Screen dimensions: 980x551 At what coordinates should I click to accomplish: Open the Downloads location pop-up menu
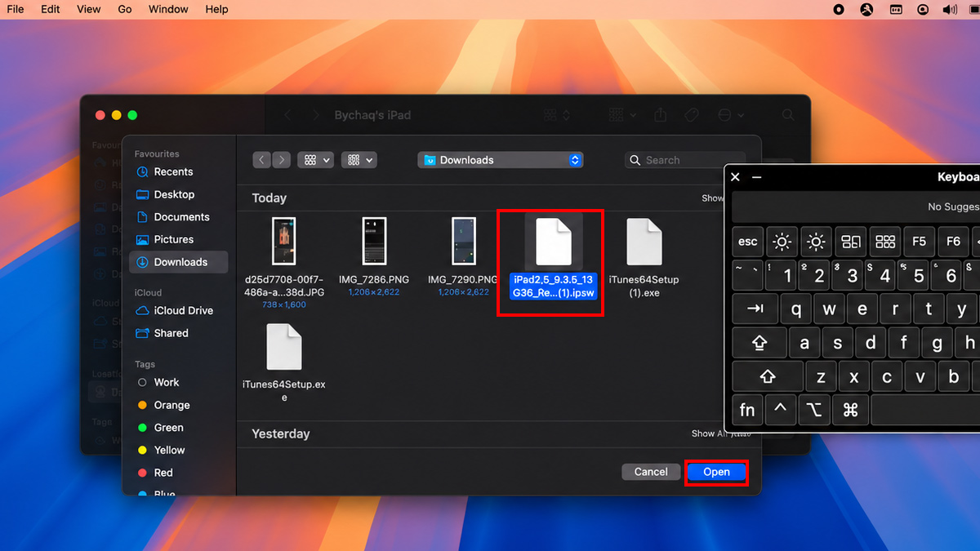(500, 160)
